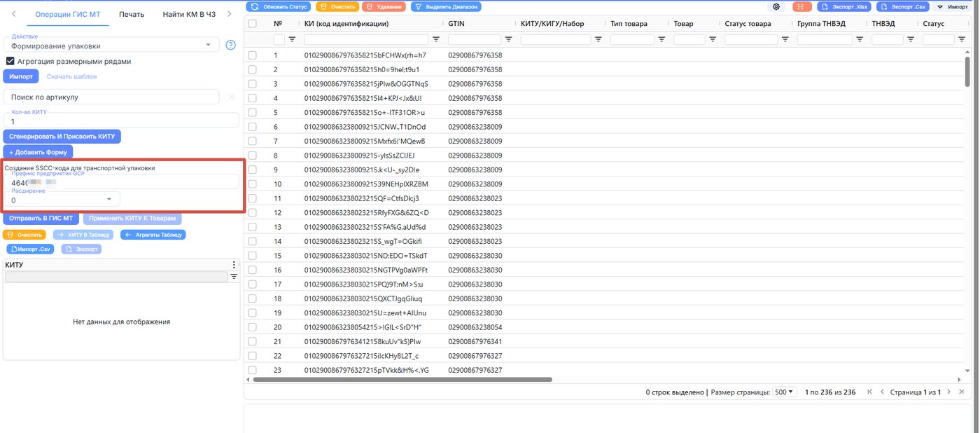Uncheck Агрегация размерными рядами checkbox
980x433 pixels.
click(x=10, y=61)
